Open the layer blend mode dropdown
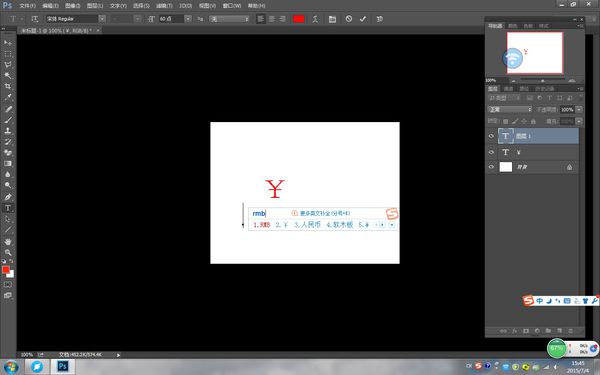This screenshot has width=600, height=375. (510, 109)
